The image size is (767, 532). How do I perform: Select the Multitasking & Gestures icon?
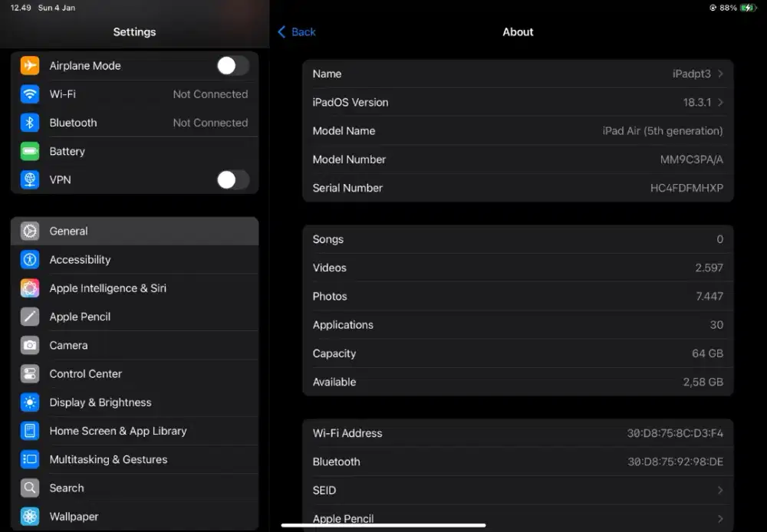pos(29,459)
